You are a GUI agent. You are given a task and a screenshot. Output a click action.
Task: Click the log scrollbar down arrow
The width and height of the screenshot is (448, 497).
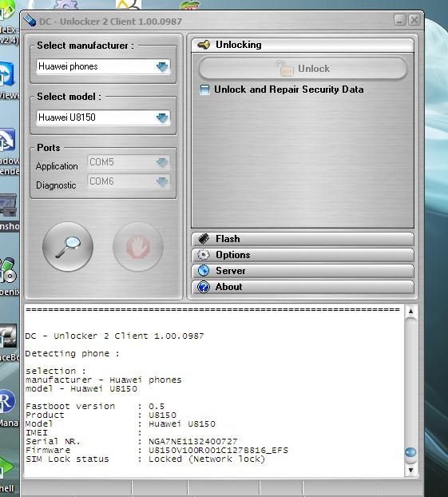click(410, 470)
